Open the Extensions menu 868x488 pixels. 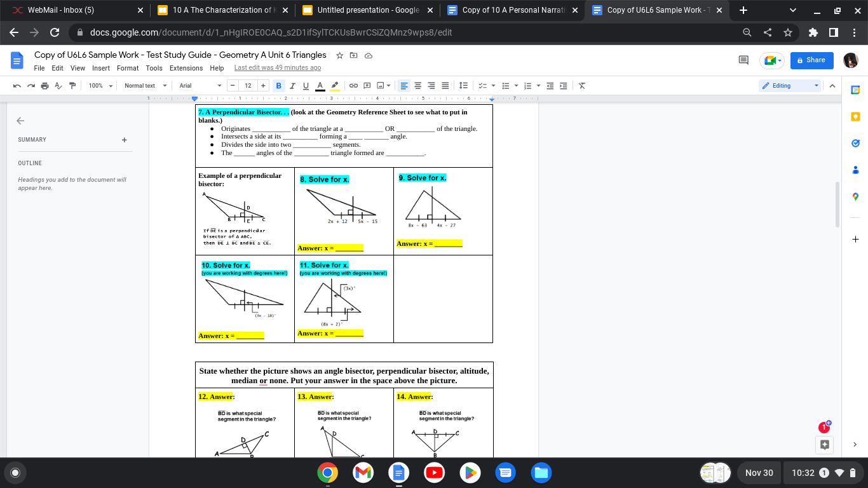click(x=186, y=68)
